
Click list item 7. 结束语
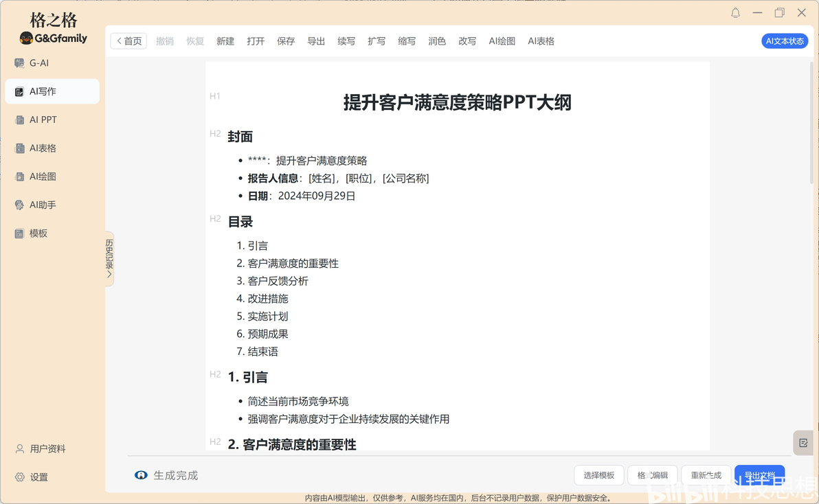pyautogui.click(x=257, y=352)
